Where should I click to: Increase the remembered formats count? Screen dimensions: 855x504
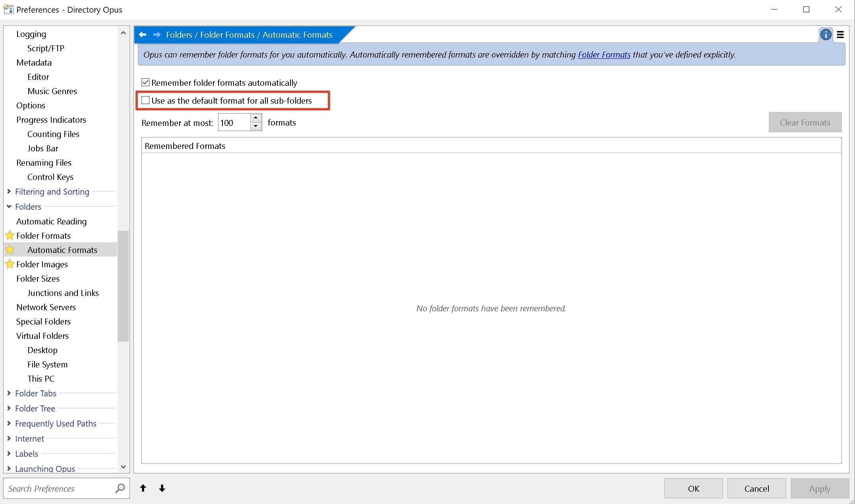(x=256, y=118)
